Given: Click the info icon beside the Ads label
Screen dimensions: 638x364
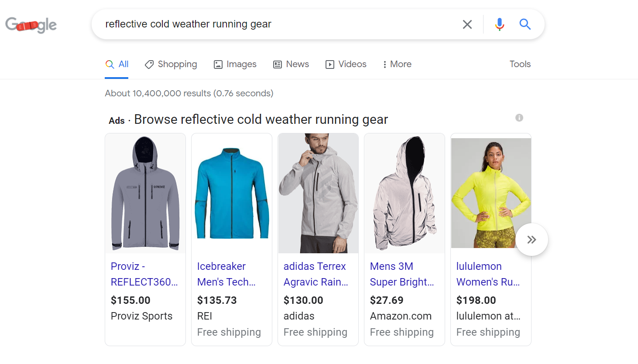Looking at the screenshot, I should coord(519,117).
